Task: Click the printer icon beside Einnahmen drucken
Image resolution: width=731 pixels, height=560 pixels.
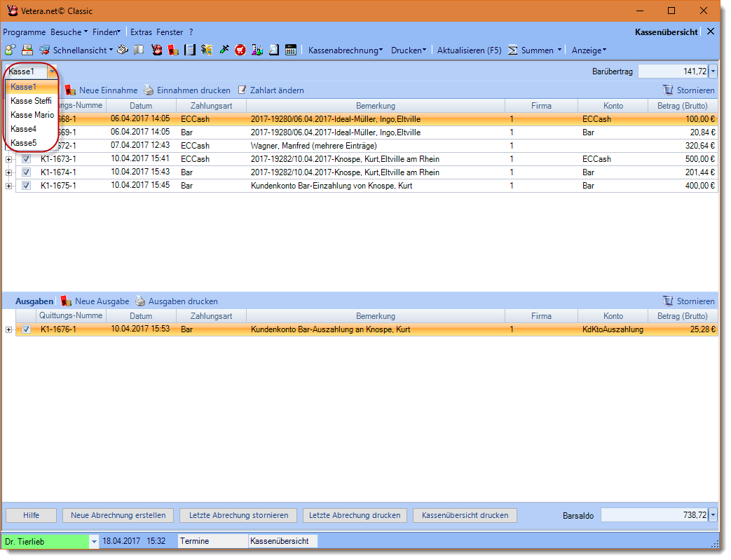Action: coord(149,90)
